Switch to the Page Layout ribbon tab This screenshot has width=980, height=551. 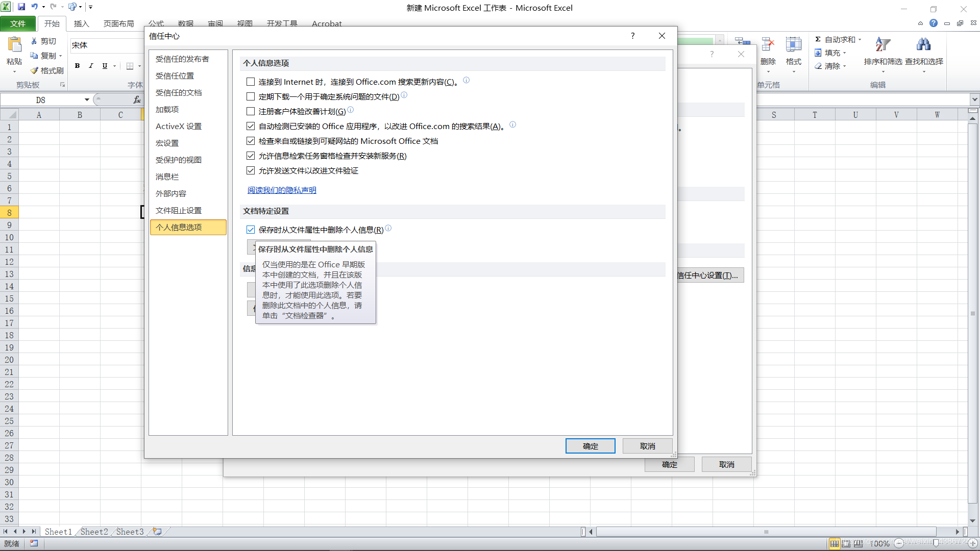(118, 23)
